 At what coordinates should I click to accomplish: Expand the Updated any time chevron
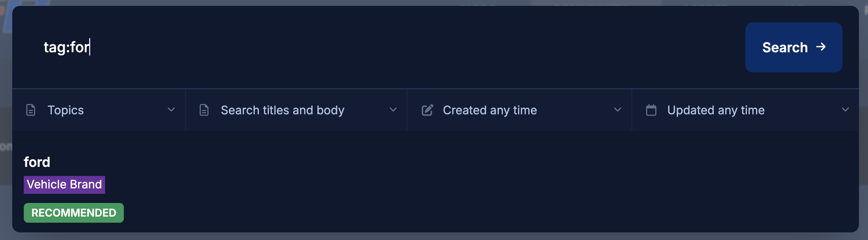[x=845, y=110]
